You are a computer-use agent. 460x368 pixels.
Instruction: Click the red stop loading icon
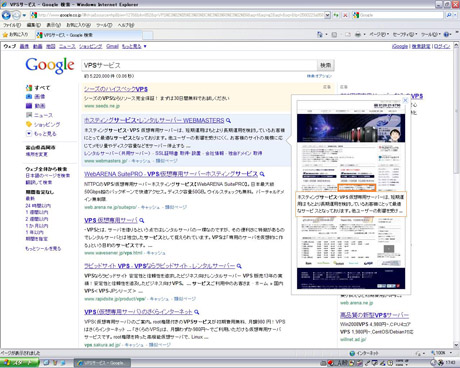(345, 15)
